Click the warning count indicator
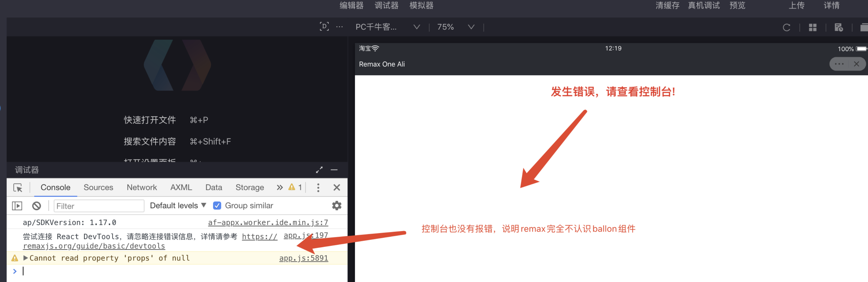868x282 pixels. (x=295, y=188)
